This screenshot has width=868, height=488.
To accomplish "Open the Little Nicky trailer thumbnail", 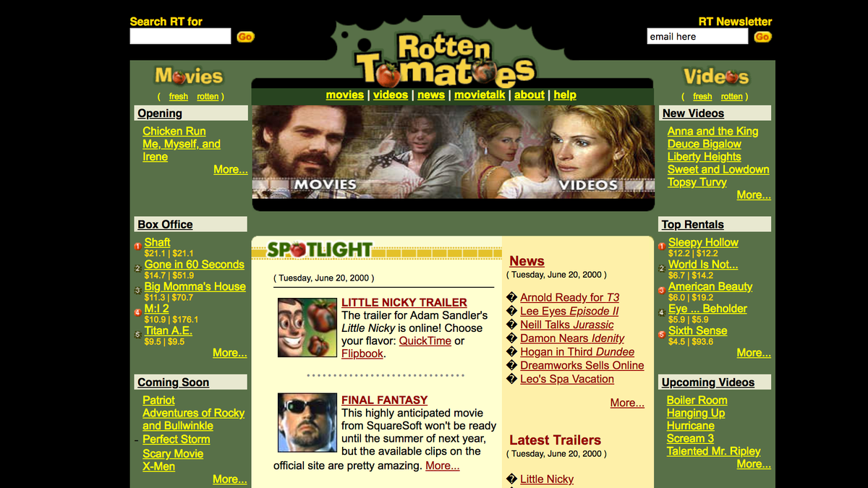I will pos(307,328).
